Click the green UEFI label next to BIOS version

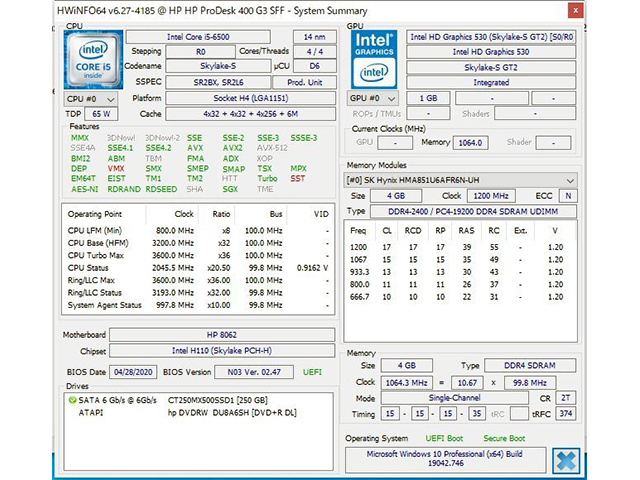[312, 372]
